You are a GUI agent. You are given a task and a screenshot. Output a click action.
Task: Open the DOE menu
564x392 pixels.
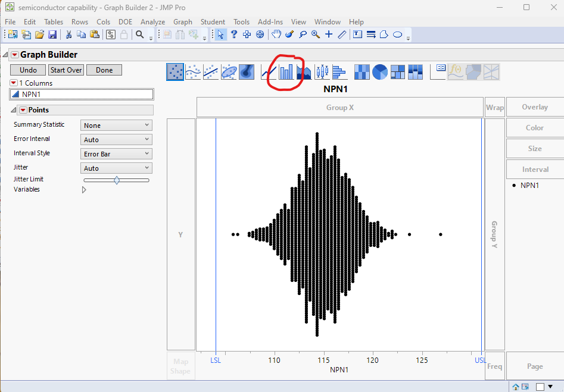[125, 22]
